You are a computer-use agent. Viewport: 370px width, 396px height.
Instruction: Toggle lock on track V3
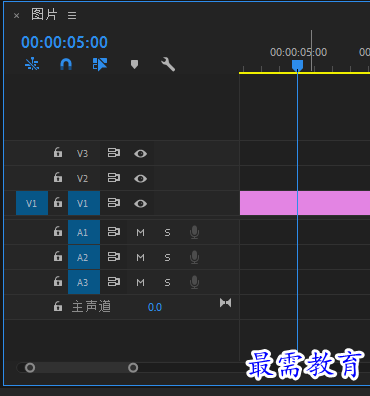coord(58,153)
